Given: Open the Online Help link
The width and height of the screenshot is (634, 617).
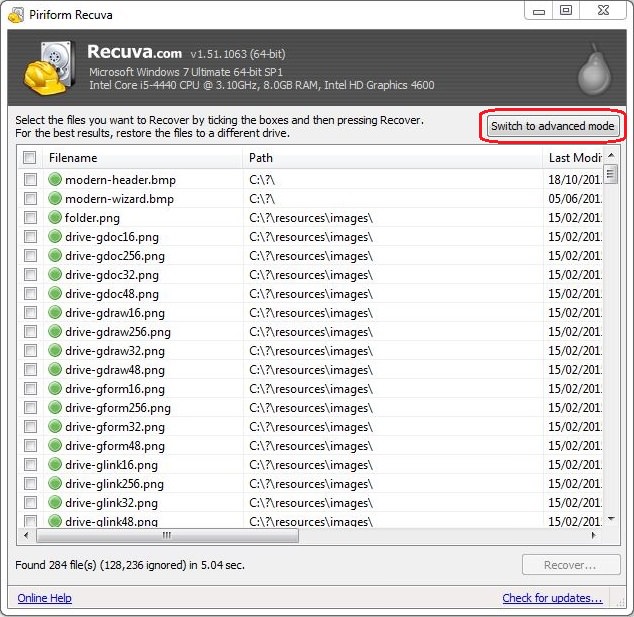Looking at the screenshot, I should click(x=44, y=598).
